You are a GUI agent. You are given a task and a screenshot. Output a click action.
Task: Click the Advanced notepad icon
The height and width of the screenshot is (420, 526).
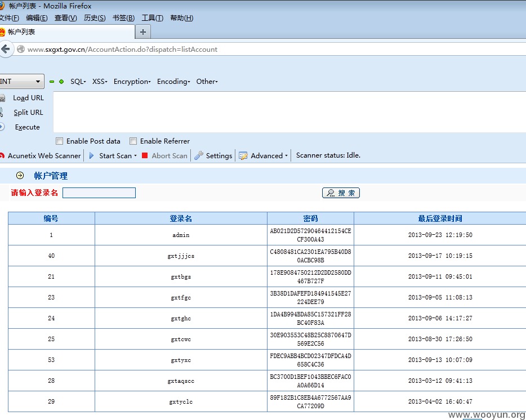(x=243, y=155)
